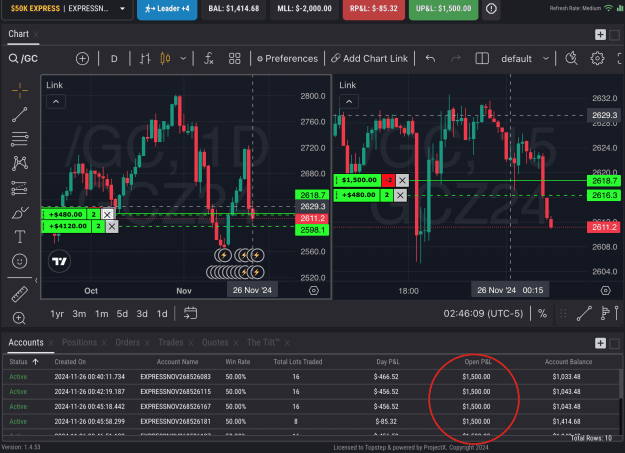Undo the last chart action

[430, 59]
